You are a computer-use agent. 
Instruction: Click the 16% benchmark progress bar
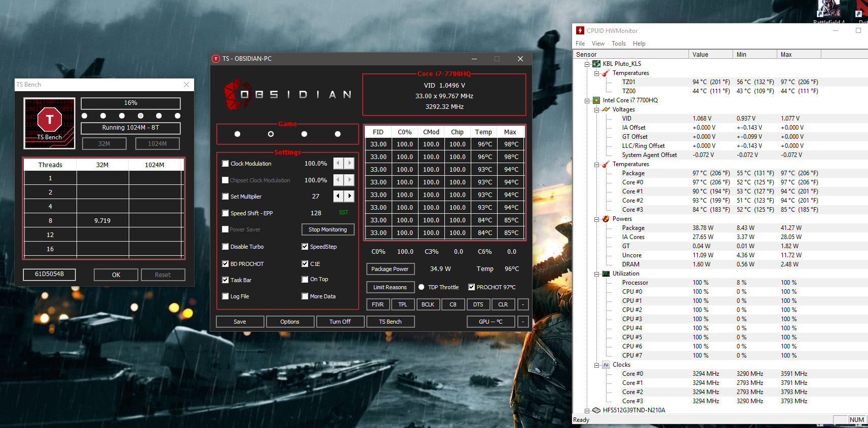coord(131,103)
